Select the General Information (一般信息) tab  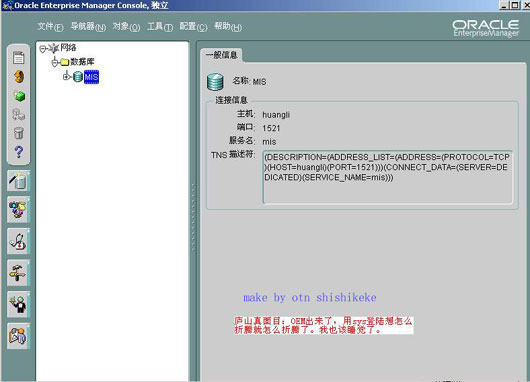coord(221,55)
